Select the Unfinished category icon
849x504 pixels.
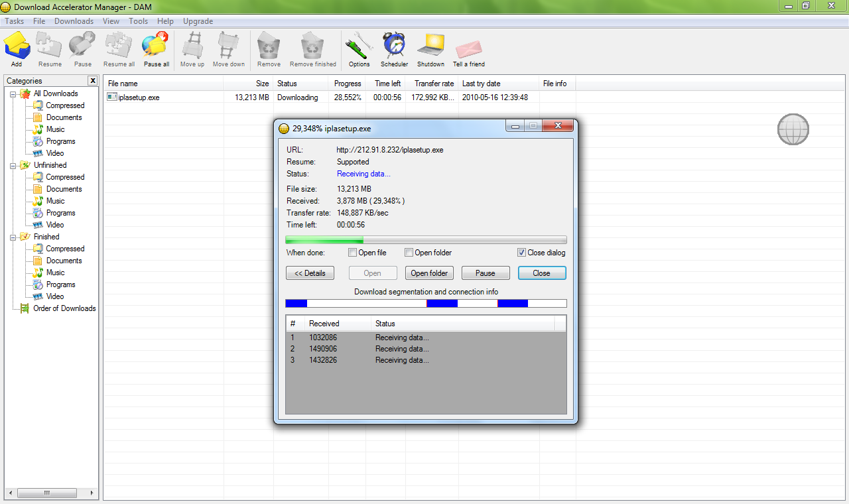(x=25, y=165)
